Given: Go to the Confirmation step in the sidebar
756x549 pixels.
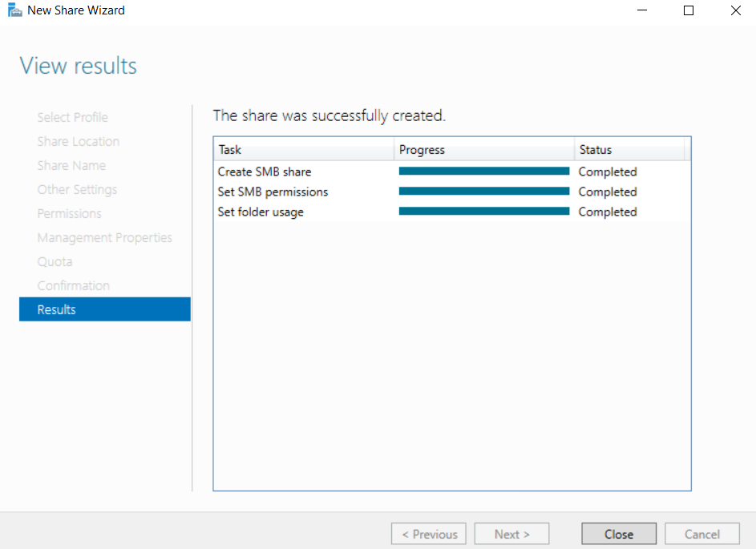Looking at the screenshot, I should [x=73, y=285].
